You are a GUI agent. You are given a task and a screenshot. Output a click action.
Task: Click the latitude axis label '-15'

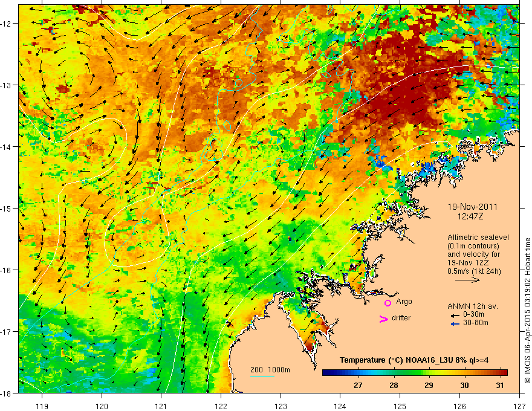(x=6, y=208)
